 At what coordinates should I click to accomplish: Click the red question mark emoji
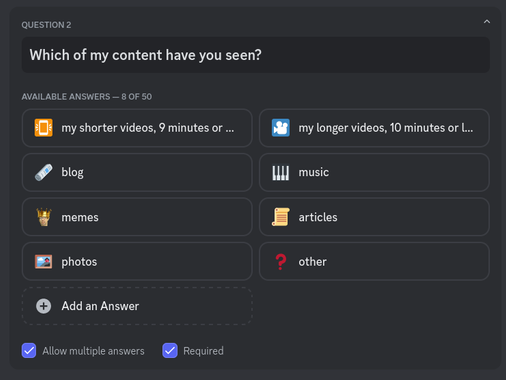click(281, 262)
